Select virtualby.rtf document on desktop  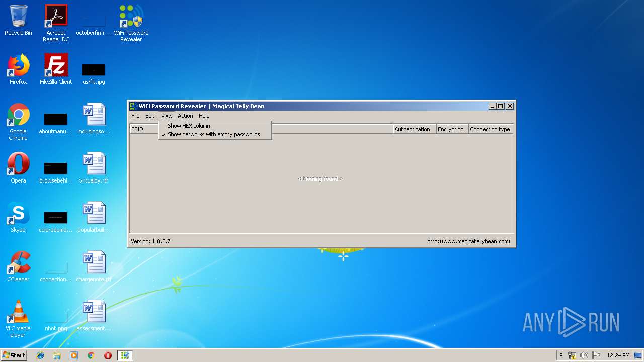pyautogui.click(x=94, y=168)
